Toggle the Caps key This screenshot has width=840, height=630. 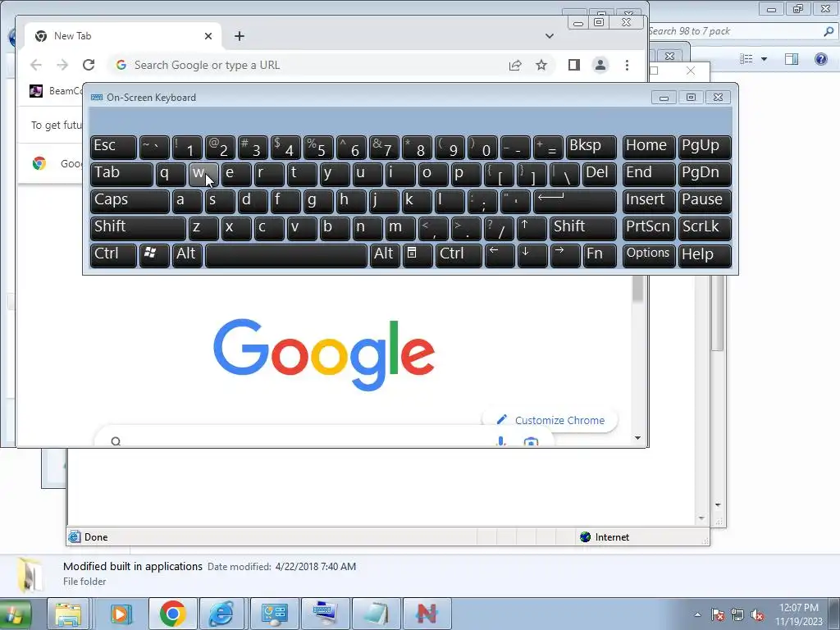coord(130,201)
